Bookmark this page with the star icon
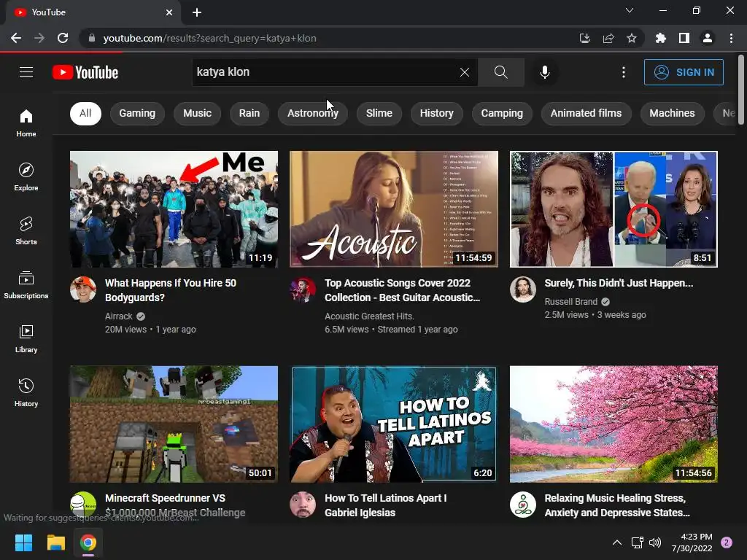This screenshot has height=560, width=747. click(632, 38)
